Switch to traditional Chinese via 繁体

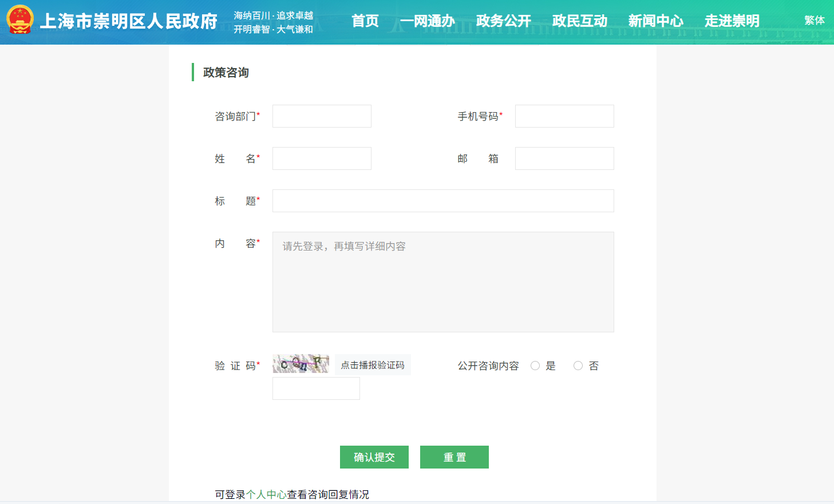(814, 21)
